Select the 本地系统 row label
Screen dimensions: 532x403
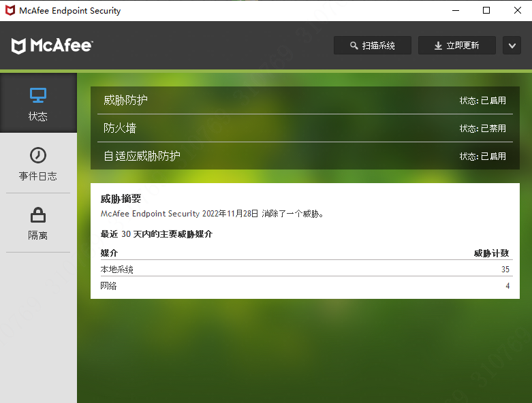pos(117,270)
